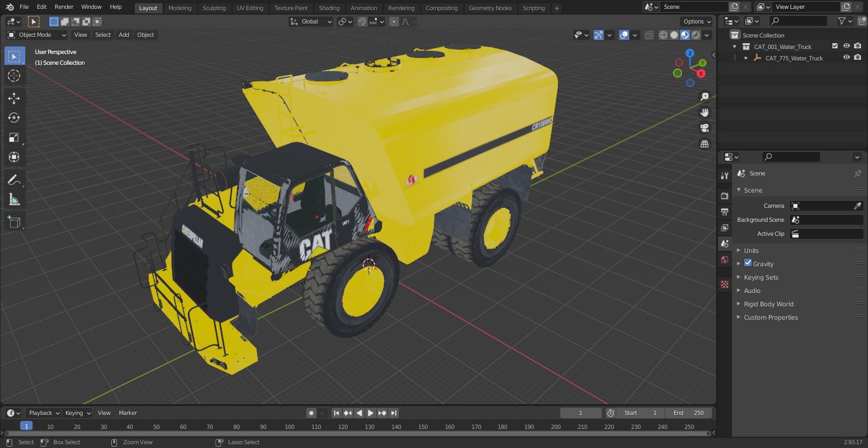Click the Camera eyedropper icon
Viewport: 868px width, 448px height.
pos(857,206)
